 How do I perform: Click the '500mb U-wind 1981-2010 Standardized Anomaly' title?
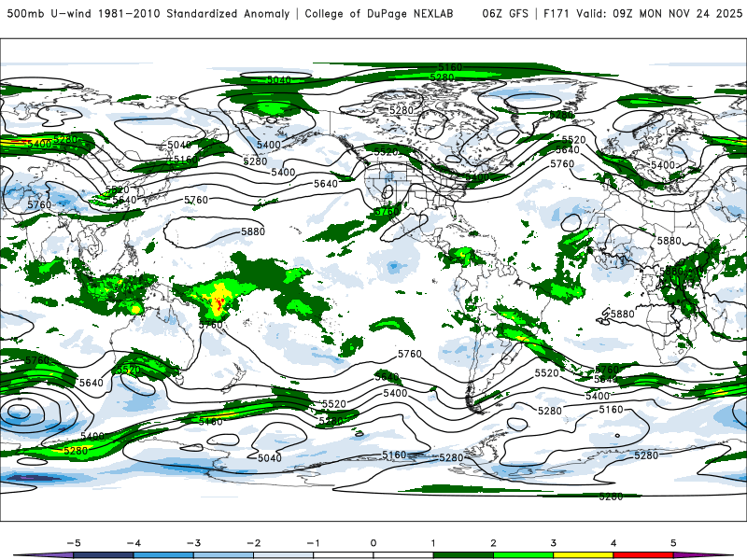[148, 13]
